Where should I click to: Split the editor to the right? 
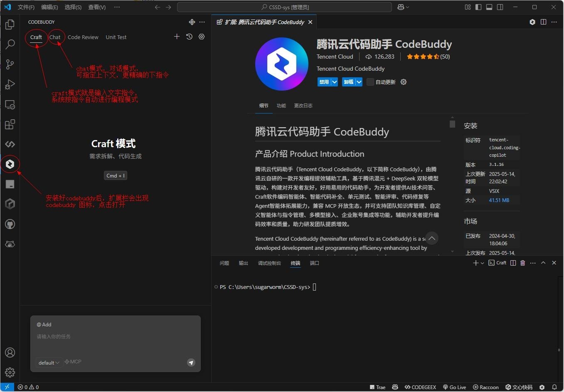pos(543,22)
